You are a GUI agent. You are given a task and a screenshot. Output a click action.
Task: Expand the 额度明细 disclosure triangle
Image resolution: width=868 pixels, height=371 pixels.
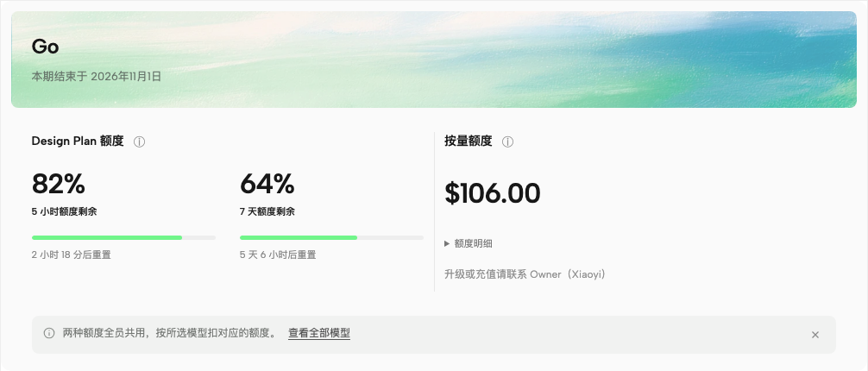tap(447, 243)
